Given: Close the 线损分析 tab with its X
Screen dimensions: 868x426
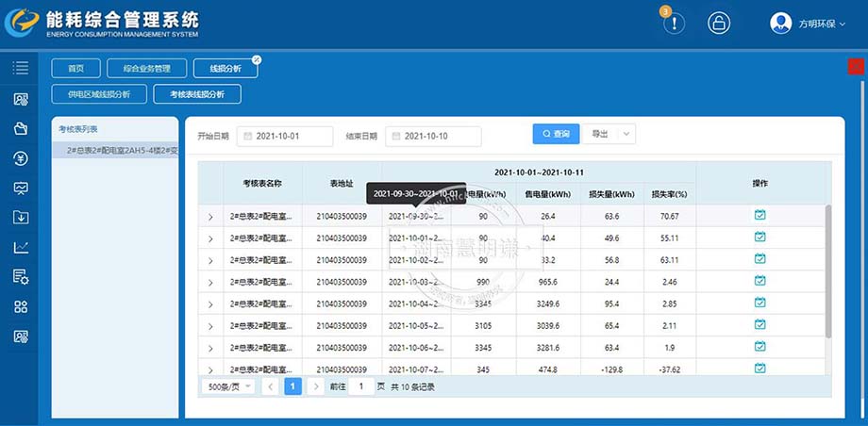Looking at the screenshot, I should [256, 60].
